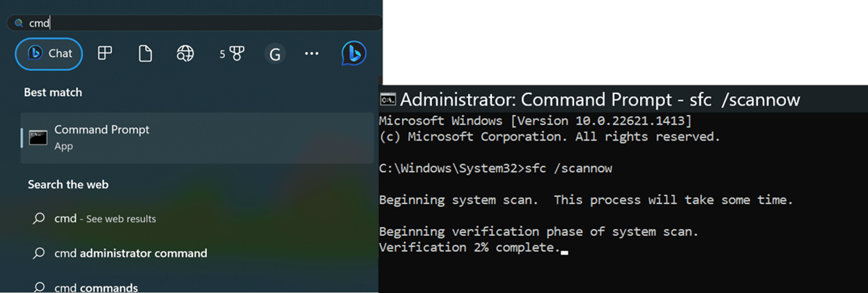
Task: Open the Rewards points trophy icon
Action: coord(232,54)
